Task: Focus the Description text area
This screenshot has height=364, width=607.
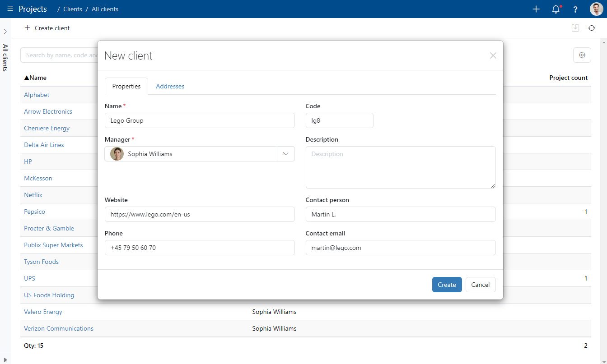Action: 401,167
